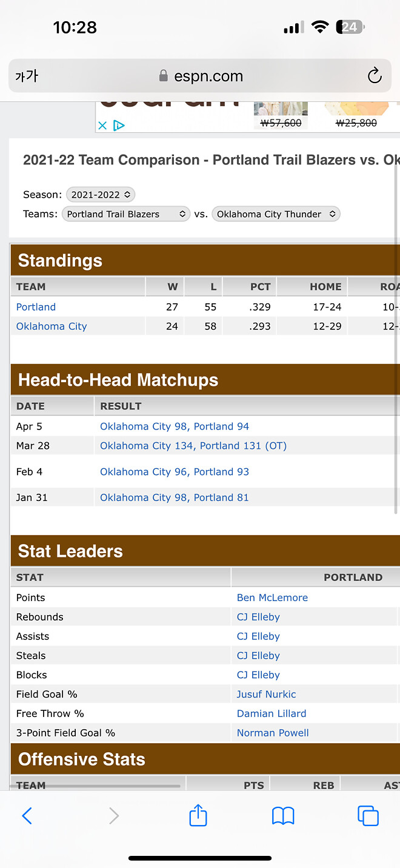This screenshot has height=868, width=400.
Task: Tap the Safari back arrow
Action: [27, 816]
